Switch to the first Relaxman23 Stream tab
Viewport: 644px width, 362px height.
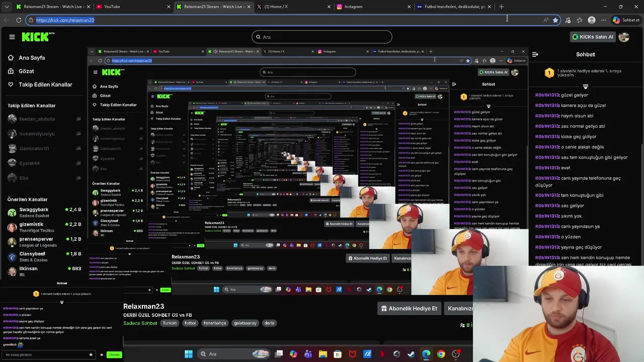pos(52,7)
